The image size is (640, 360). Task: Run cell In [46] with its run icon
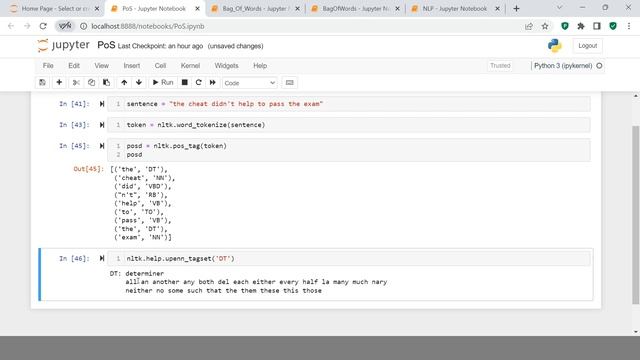(102, 258)
